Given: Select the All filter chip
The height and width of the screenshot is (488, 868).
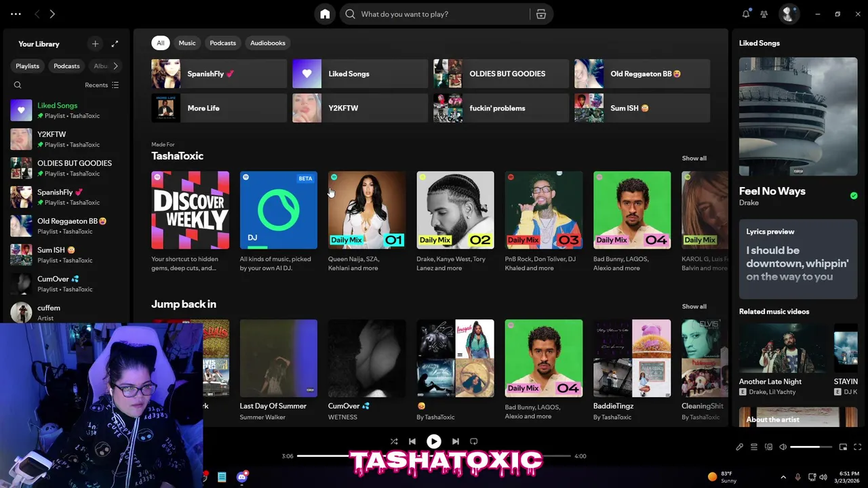Looking at the screenshot, I should (161, 43).
